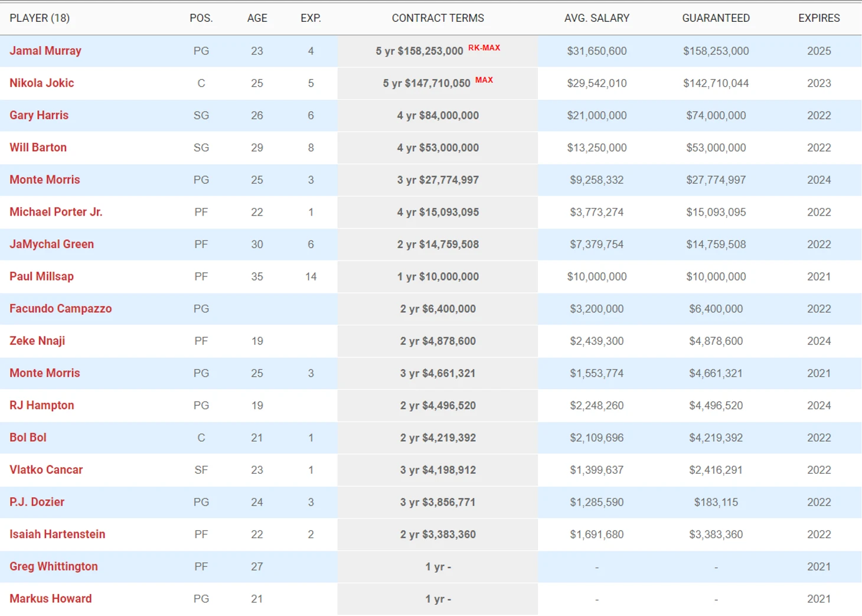Select Gary Harris's 4 yr $84,000,000 contract

[438, 116]
